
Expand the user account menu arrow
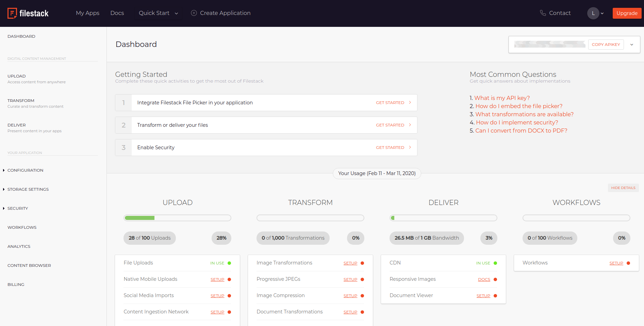coord(602,14)
